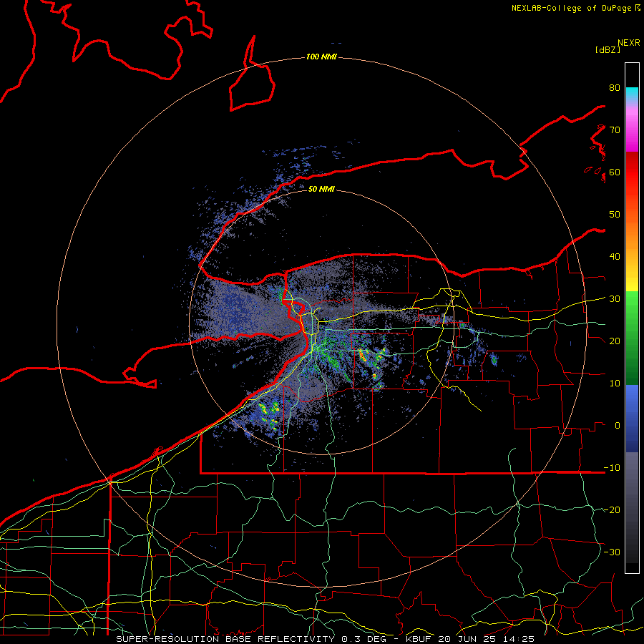Click the NEXR label above the color scale
Viewport: 644px width, 644px height.
pos(628,43)
